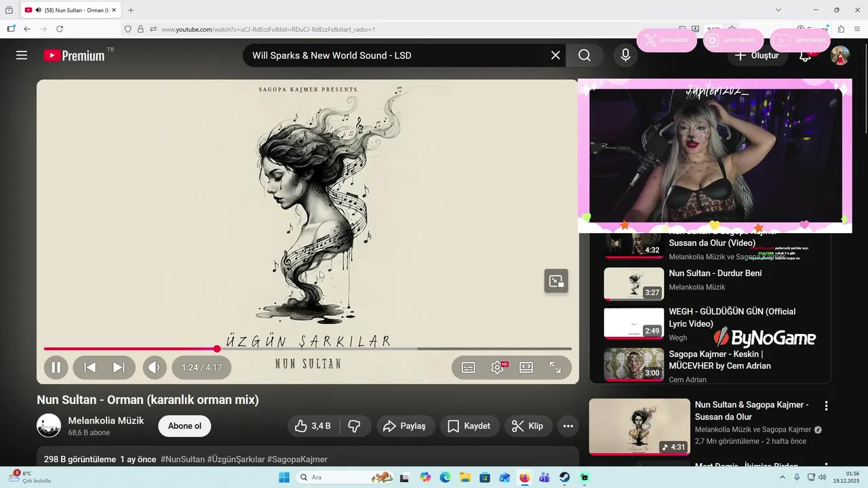
Task: Click the browser address bar URL
Action: 268,29
